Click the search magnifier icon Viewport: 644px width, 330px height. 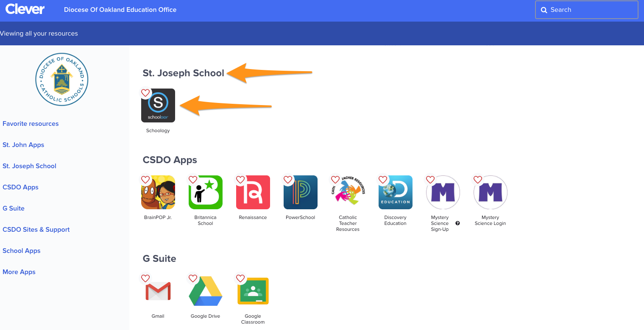click(544, 10)
